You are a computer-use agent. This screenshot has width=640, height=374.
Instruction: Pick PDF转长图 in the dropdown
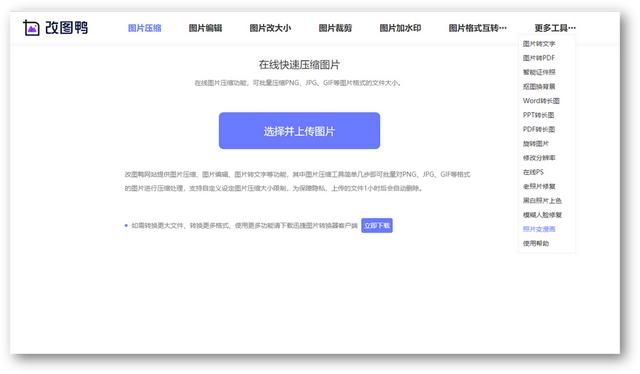tap(539, 129)
